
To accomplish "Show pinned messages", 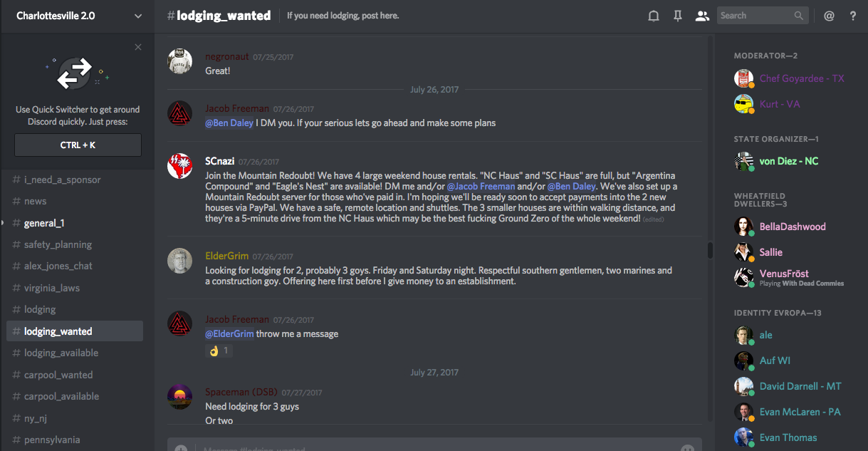I will pos(678,16).
